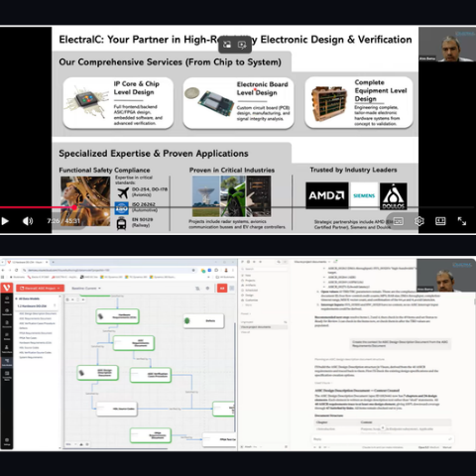
Task: Click the red video progress scrubber handle
Action: (74, 207)
